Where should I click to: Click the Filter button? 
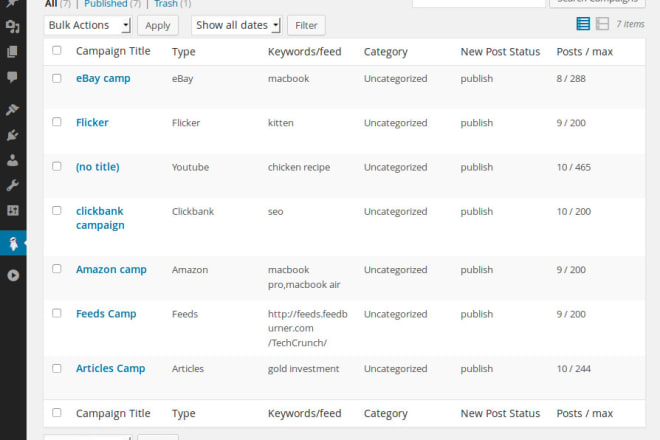tap(306, 26)
